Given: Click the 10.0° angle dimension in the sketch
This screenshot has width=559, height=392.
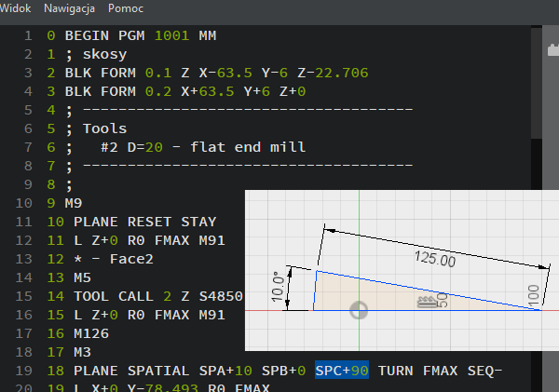Looking at the screenshot, I should 278,287.
